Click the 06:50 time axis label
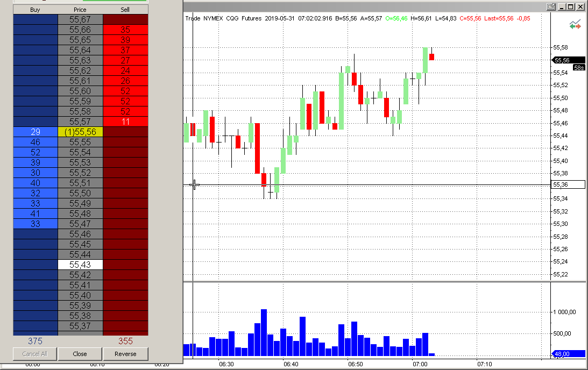The height and width of the screenshot is (370, 588). click(x=356, y=364)
